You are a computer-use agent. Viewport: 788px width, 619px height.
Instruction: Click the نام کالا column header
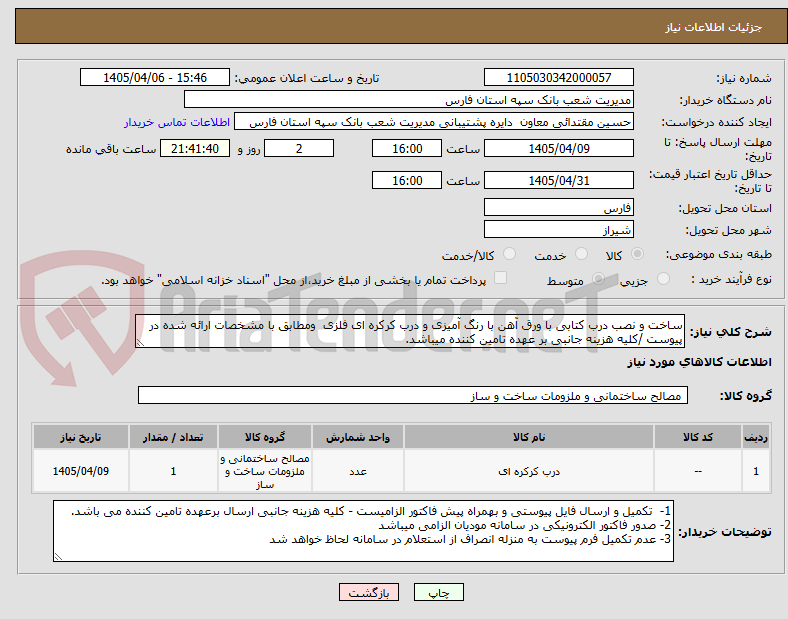pos(529,437)
